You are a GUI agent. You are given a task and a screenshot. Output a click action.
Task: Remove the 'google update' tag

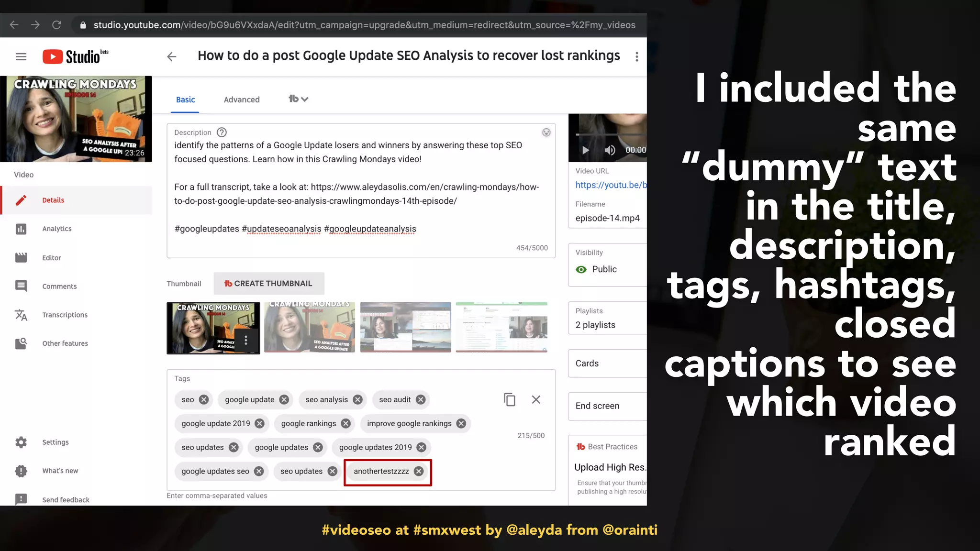pos(284,399)
